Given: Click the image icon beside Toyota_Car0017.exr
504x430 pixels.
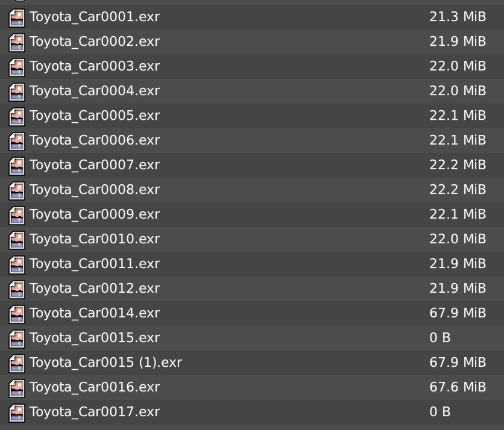Looking at the screenshot, I should coord(17,414).
